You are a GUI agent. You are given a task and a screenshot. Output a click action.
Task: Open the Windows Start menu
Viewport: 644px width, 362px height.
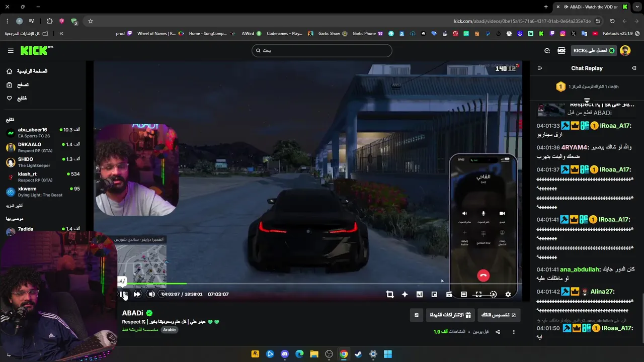(x=388, y=354)
